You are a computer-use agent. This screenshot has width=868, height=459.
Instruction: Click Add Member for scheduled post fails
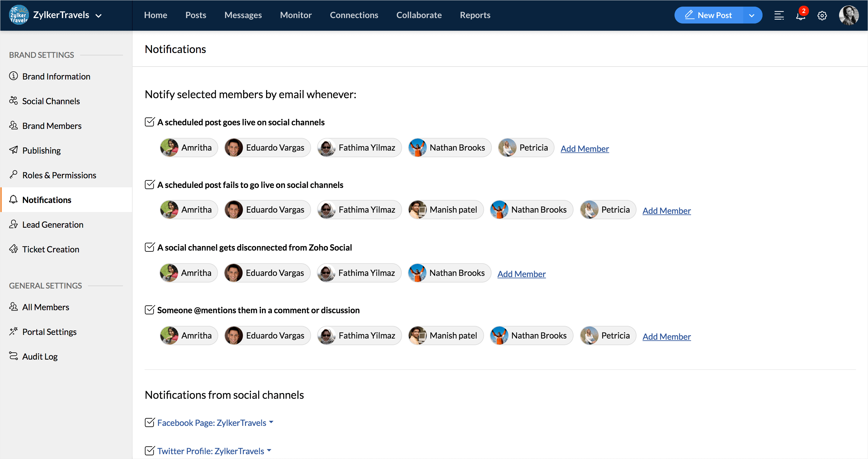tap(666, 211)
